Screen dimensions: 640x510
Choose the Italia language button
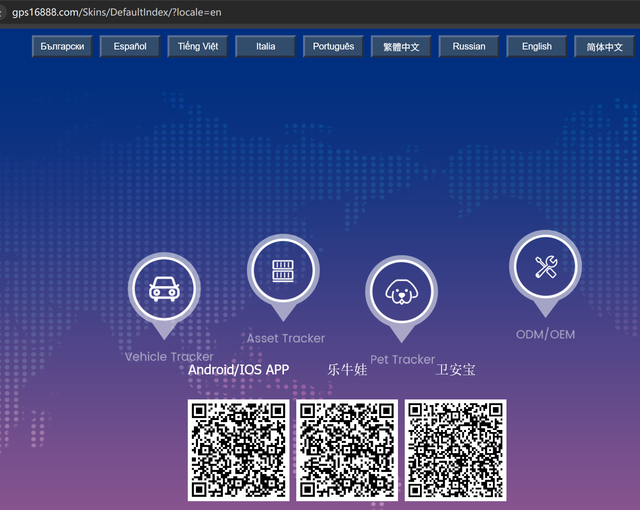(265, 47)
